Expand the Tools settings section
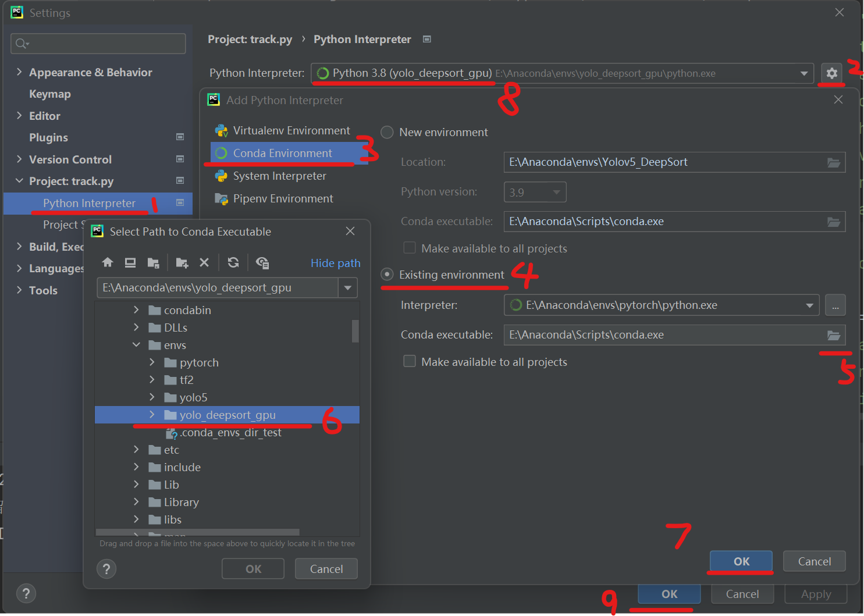 (19, 290)
